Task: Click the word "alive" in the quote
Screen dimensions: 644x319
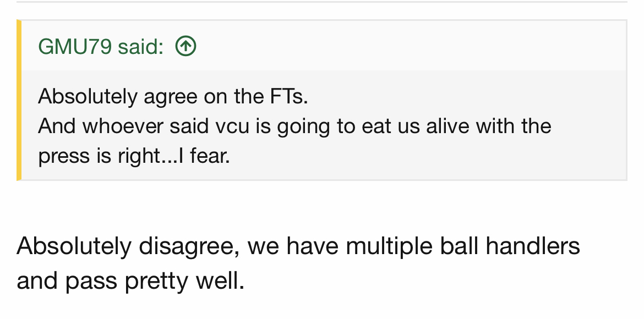Action: (447, 126)
